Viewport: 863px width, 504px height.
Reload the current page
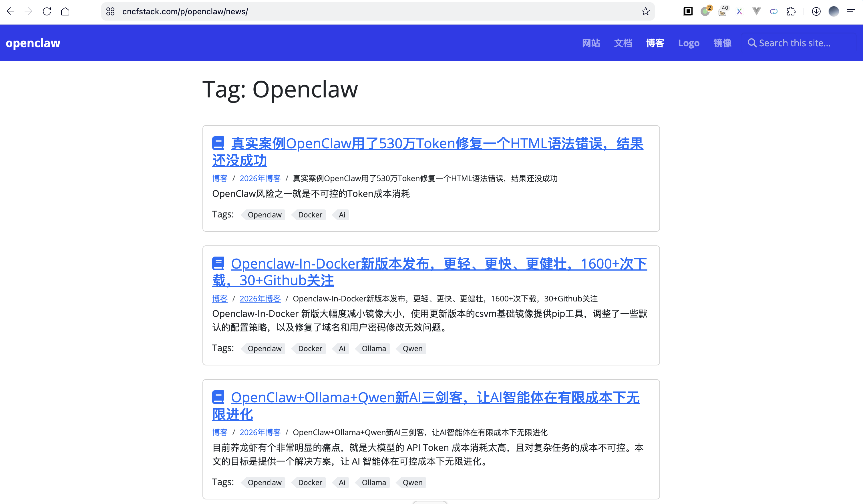[x=47, y=11]
